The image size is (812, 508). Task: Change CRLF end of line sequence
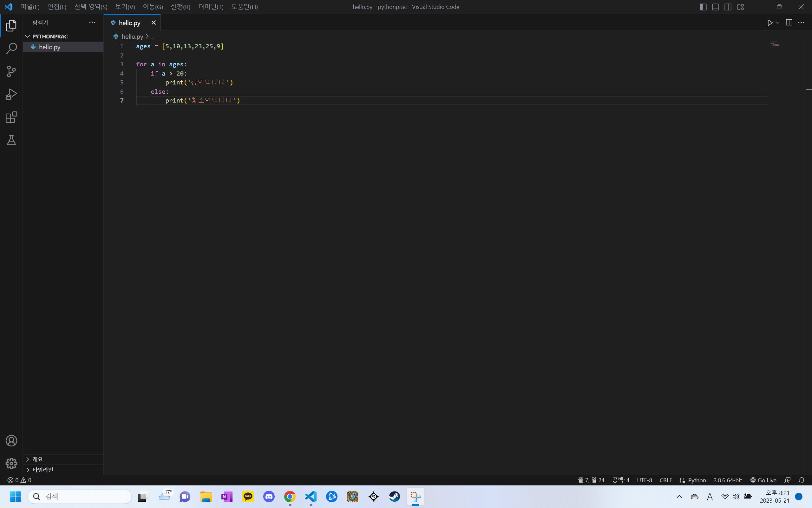pyautogui.click(x=666, y=480)
